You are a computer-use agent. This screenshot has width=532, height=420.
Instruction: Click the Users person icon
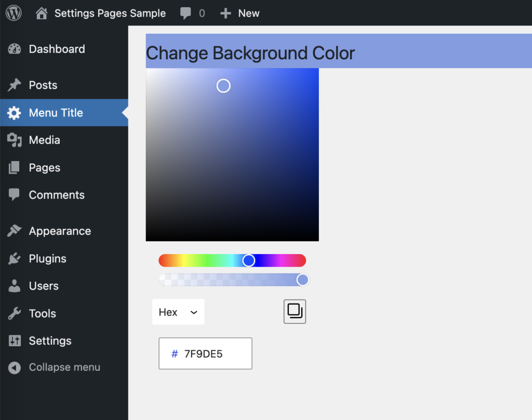pos(14,286)
